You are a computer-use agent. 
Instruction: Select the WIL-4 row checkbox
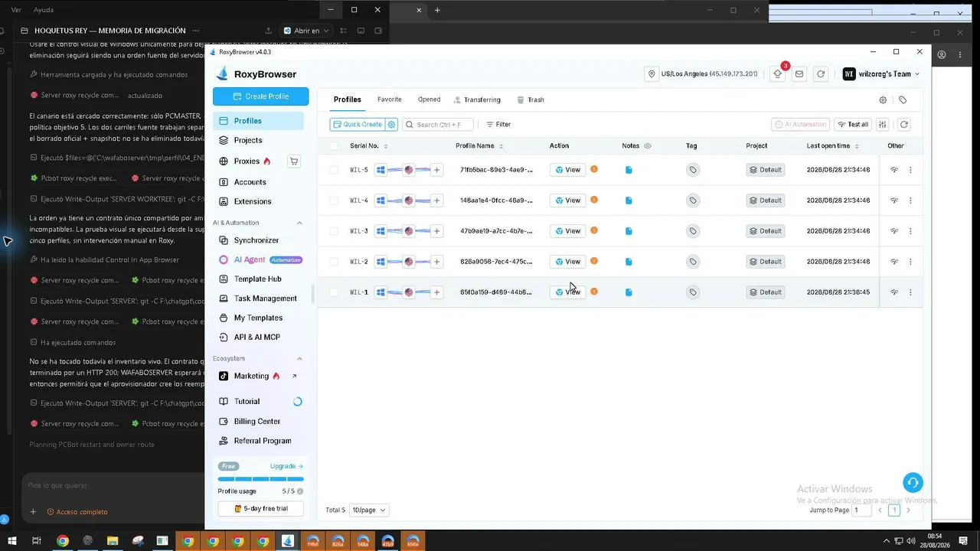(x=334, y=201)
